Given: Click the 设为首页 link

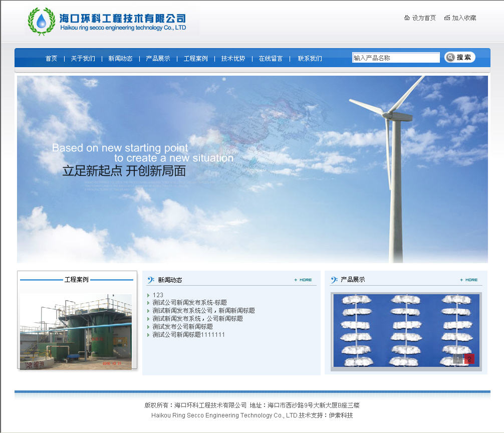Looking at the screenshot, I should pos(424,18).
